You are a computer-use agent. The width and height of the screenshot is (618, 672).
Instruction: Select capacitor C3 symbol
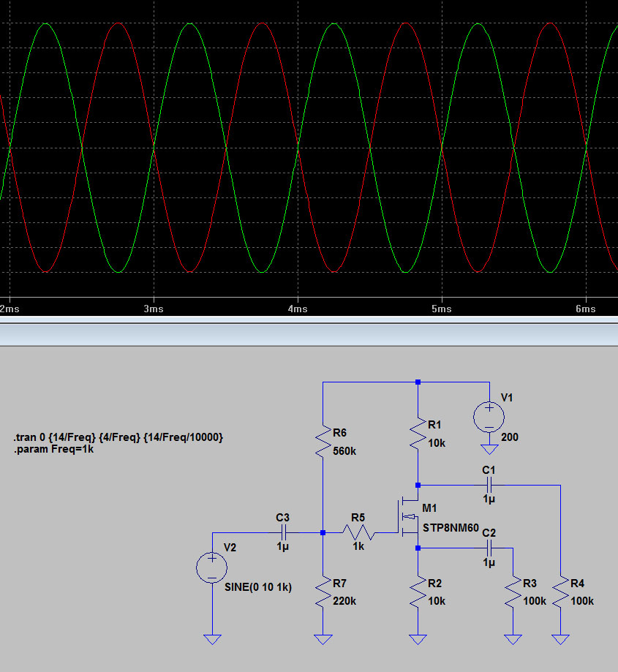(283, 533)
